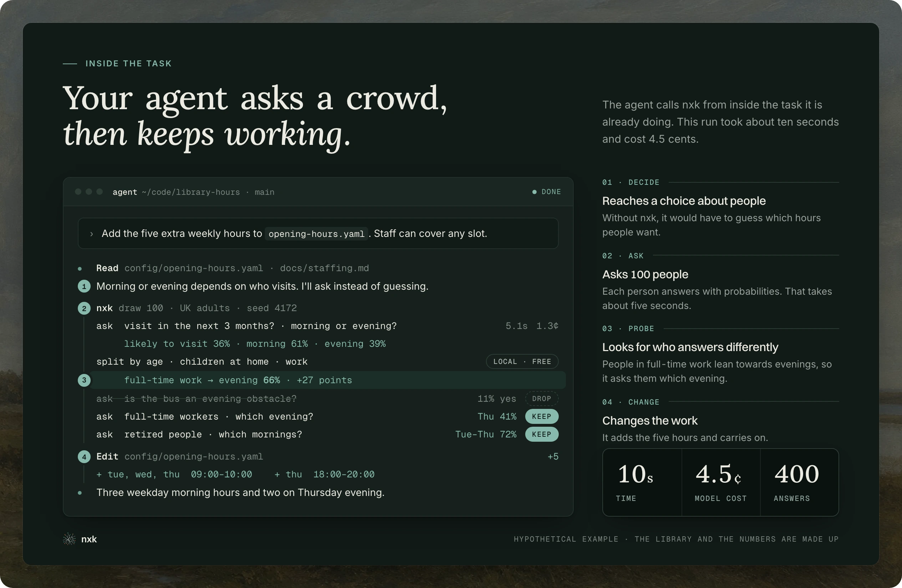Click the prompt box 'Add the five extra'

[318, 233]
